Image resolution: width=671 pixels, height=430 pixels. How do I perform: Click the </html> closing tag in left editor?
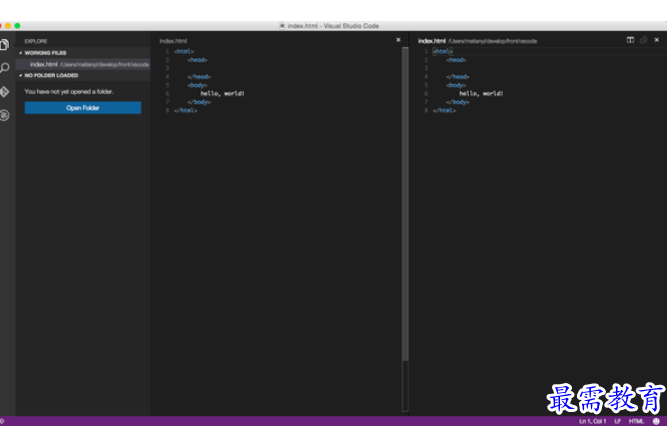coord(186,110)
